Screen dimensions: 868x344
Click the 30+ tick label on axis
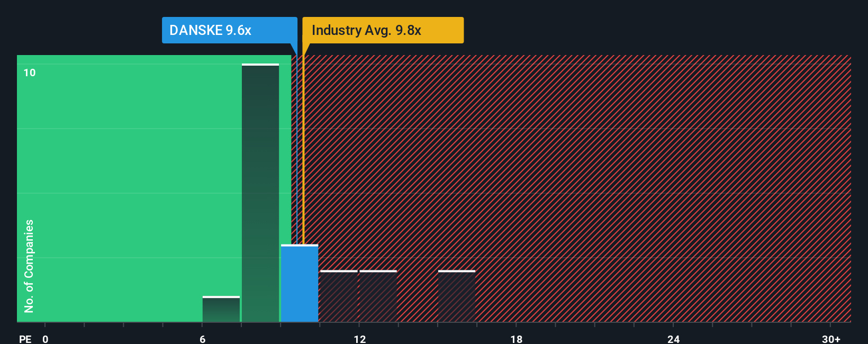(831, 339)
